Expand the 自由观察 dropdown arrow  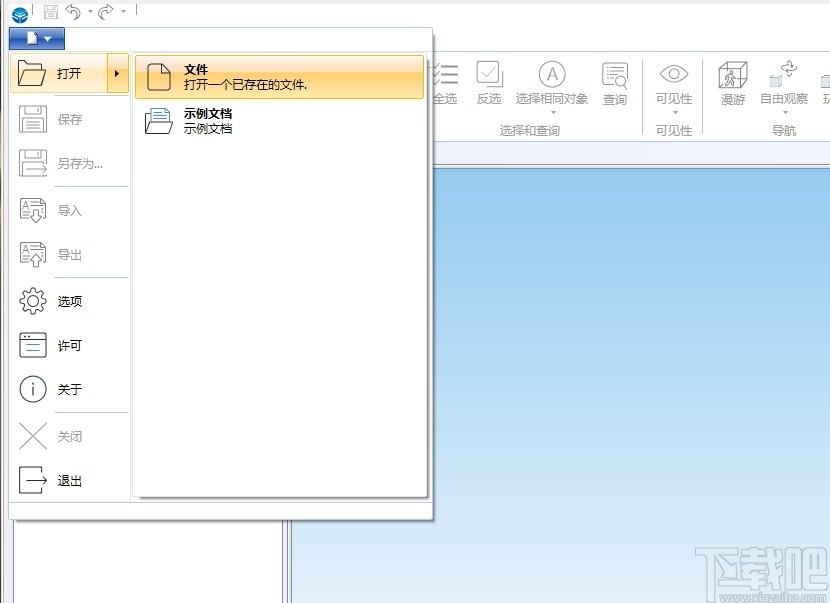[786, 113]
